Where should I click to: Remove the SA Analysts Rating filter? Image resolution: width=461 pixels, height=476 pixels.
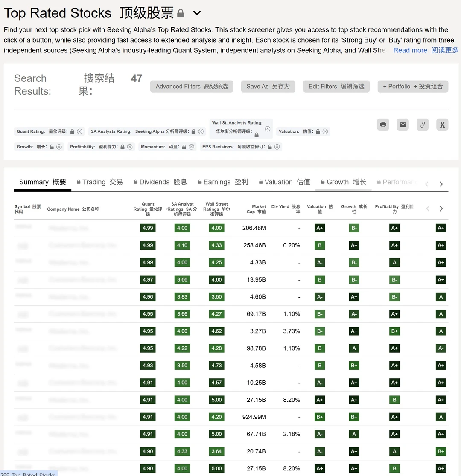tap(201, 131)
